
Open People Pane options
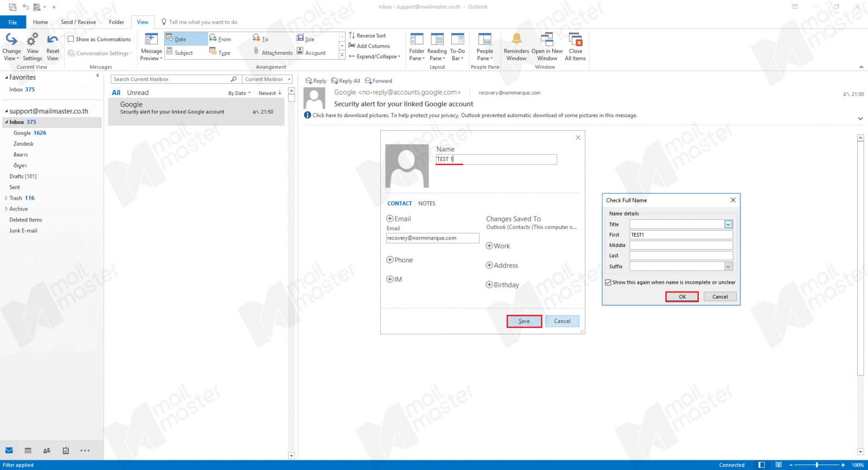tap(484, 47)
